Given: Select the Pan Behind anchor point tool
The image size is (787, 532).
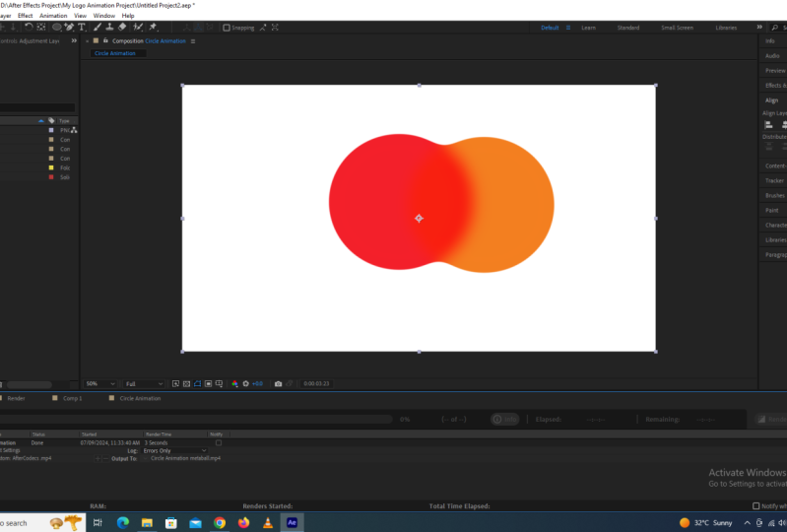Looking at the screenshot, I should point(41,28).
